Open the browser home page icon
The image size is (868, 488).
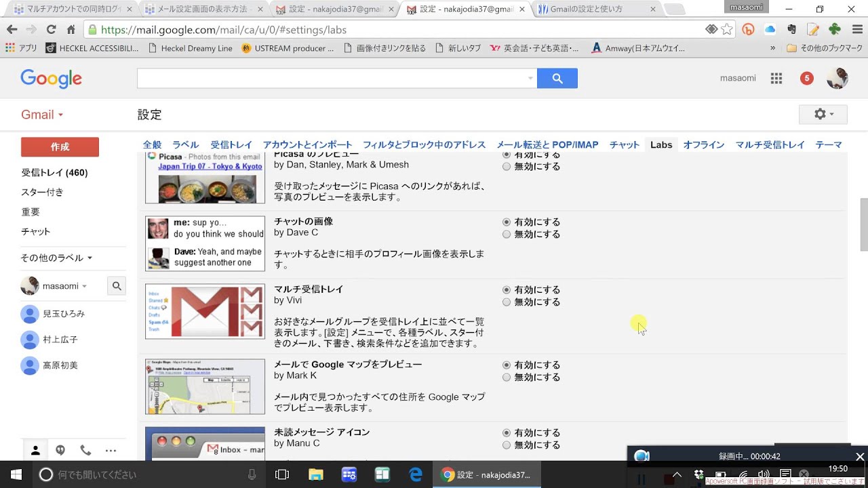[x=71, y=30]
